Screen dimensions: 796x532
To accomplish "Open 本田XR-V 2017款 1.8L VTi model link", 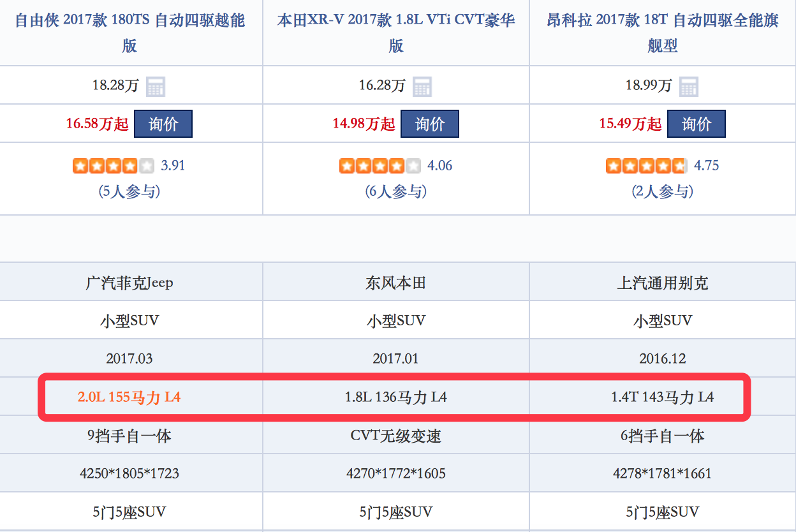I will pos(396,33).
